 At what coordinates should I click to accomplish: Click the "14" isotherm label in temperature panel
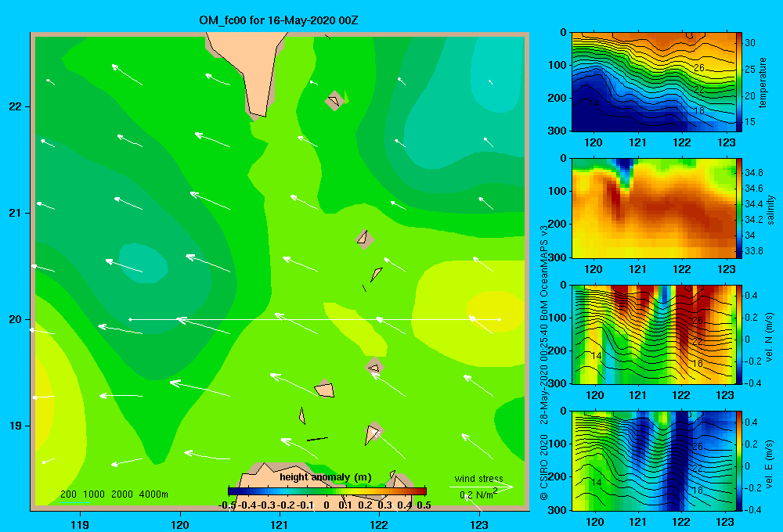tap(594, 102)
